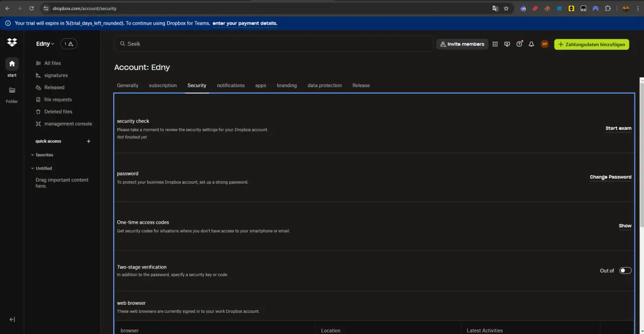Focus the Seek search field

tap(274, 44)
